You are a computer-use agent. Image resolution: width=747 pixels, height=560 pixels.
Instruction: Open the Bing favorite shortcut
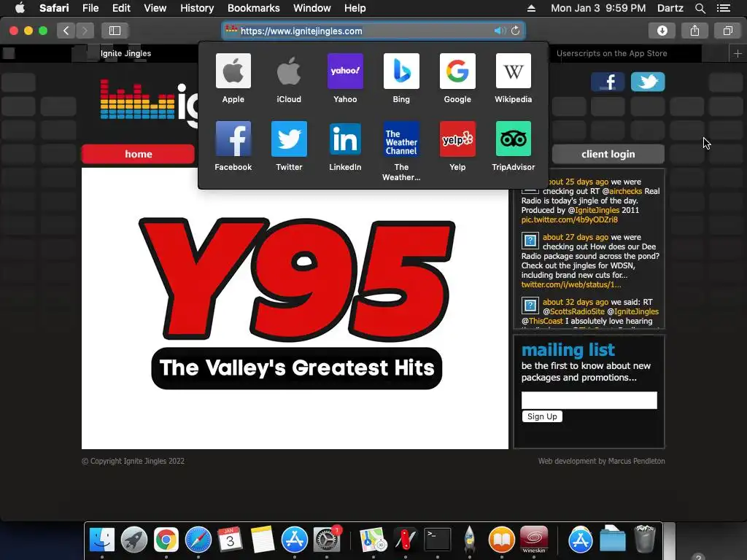point(401,78)
